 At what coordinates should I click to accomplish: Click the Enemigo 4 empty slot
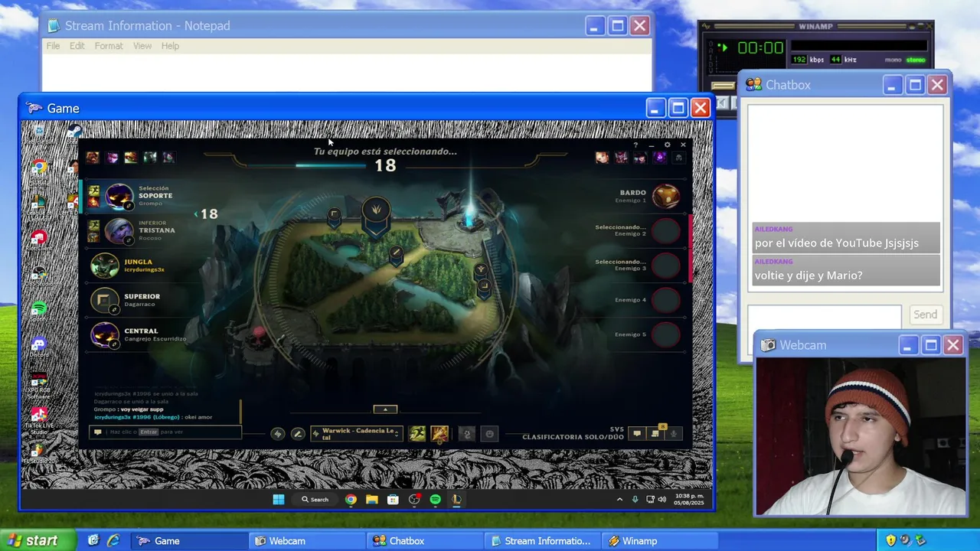(665, 300)
